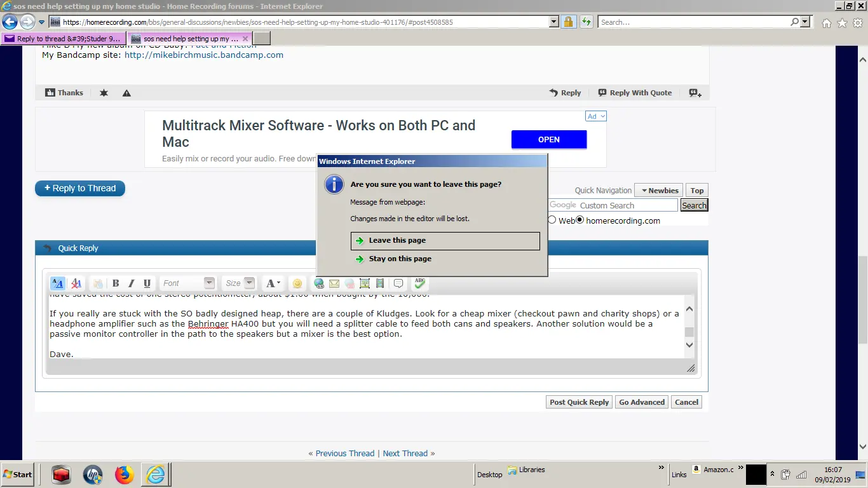Select the homerecording.com radio button
The image size is (868, 488).
tap(580, 220)
